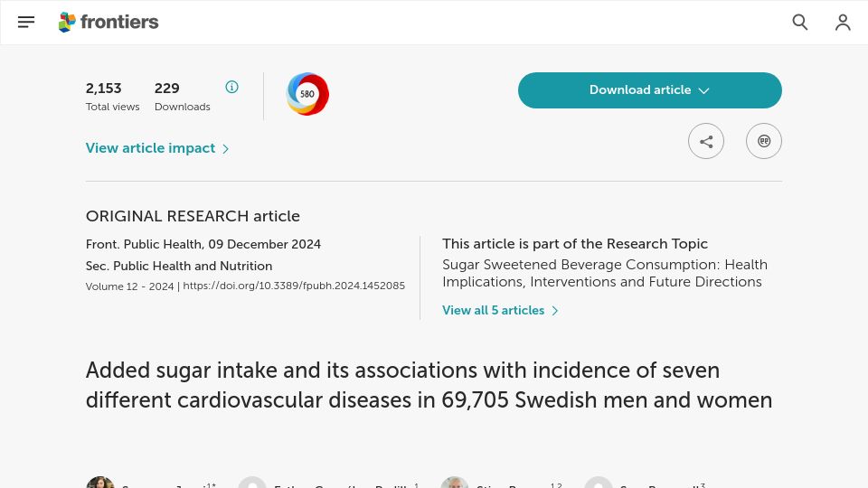This screenshot has height=488, width=868.
Task: Go to Frontiers home via logo
Action: (x=108, y=22)
